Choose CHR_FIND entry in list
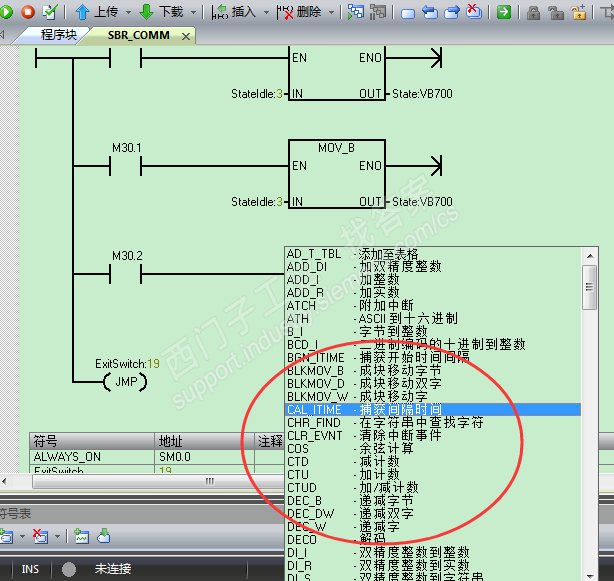This screenshot has height=581, width=614. [x=433, y=422]
